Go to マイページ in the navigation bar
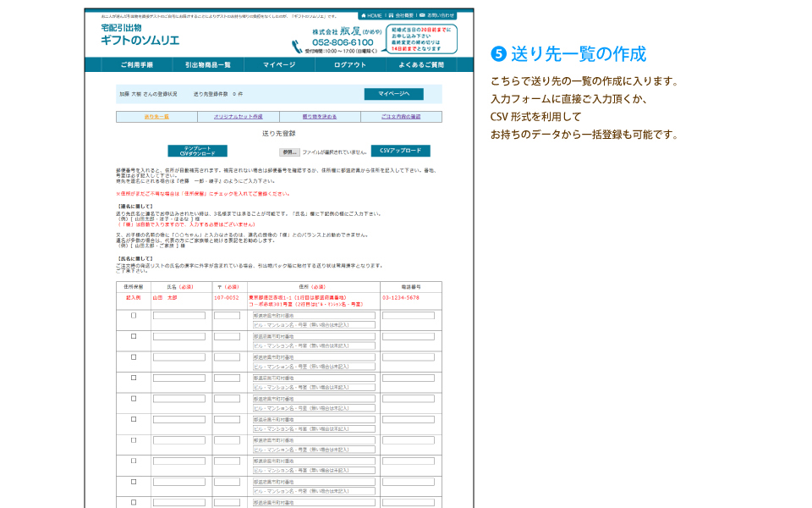812x508 pixels. [279, 64]
